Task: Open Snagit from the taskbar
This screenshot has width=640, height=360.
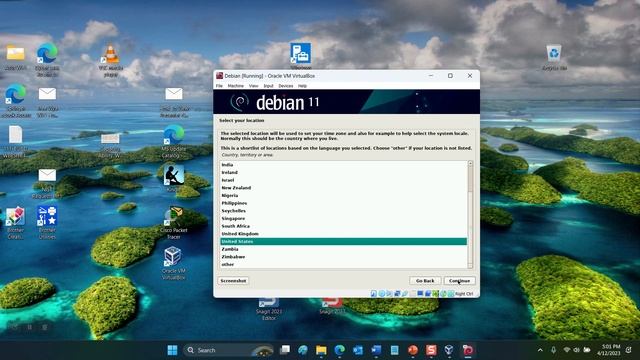Action: click(431, 350)
